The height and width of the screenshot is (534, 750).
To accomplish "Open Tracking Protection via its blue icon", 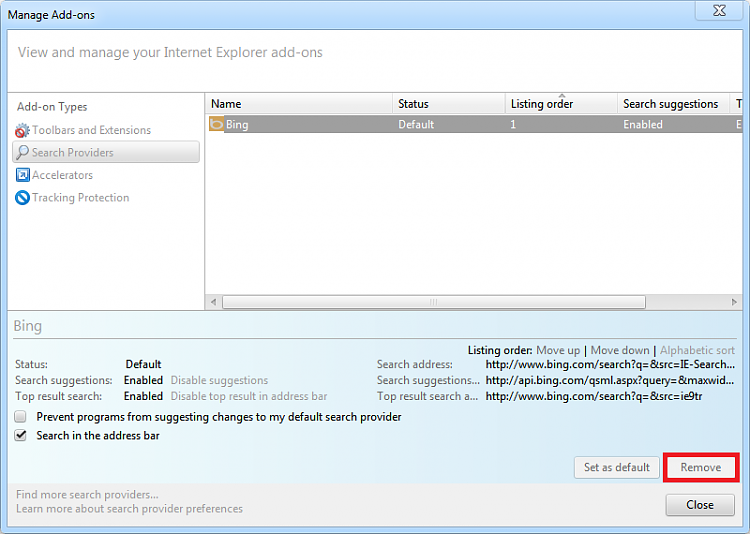I will tap(22, 198).
